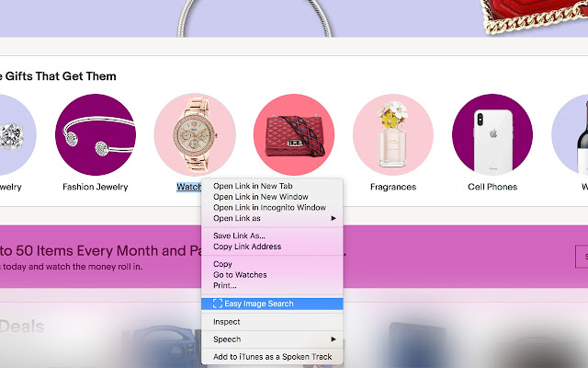
Task: Click the Deals heading
Action: click(x=22, y=327)
